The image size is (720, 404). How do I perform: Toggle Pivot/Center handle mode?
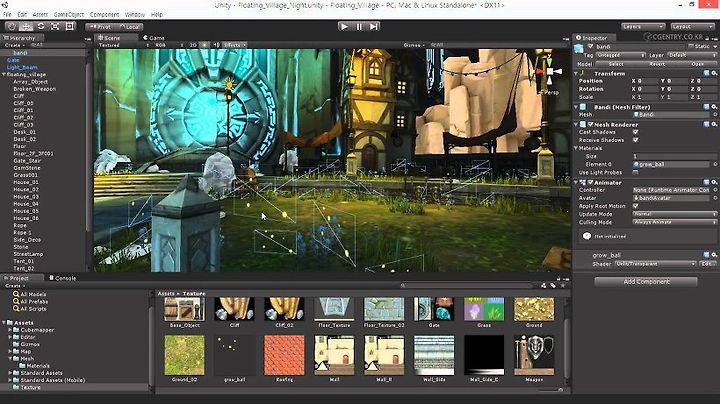tap(100, 27)
